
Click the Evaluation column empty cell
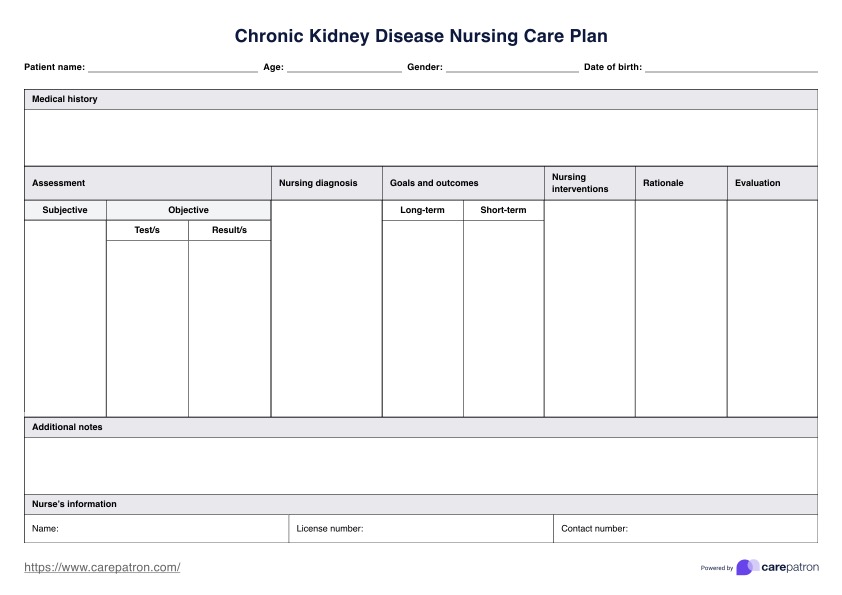pos(771,308)
